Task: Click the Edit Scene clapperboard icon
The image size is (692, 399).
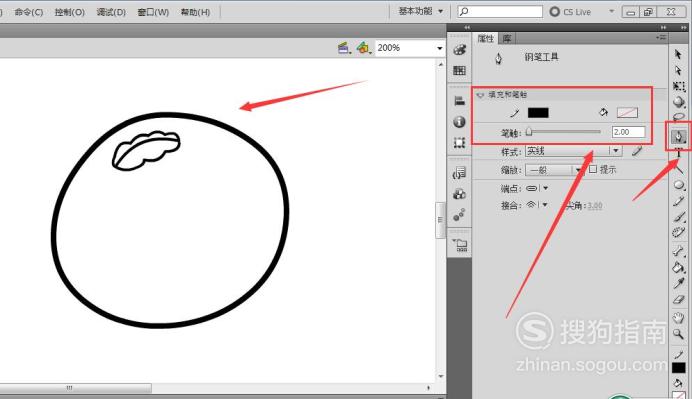Action: tap(344, 48)
